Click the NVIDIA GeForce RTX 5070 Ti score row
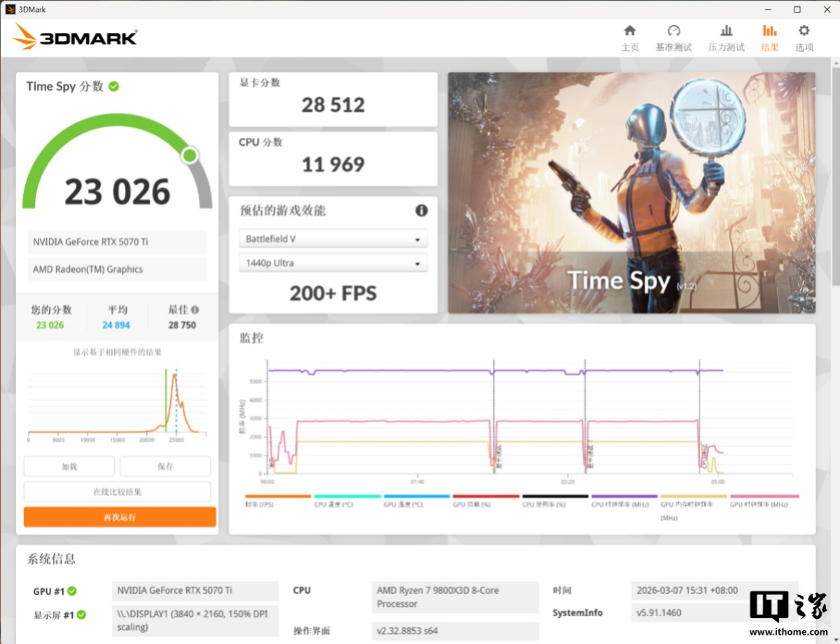 (x=117, y=241)
